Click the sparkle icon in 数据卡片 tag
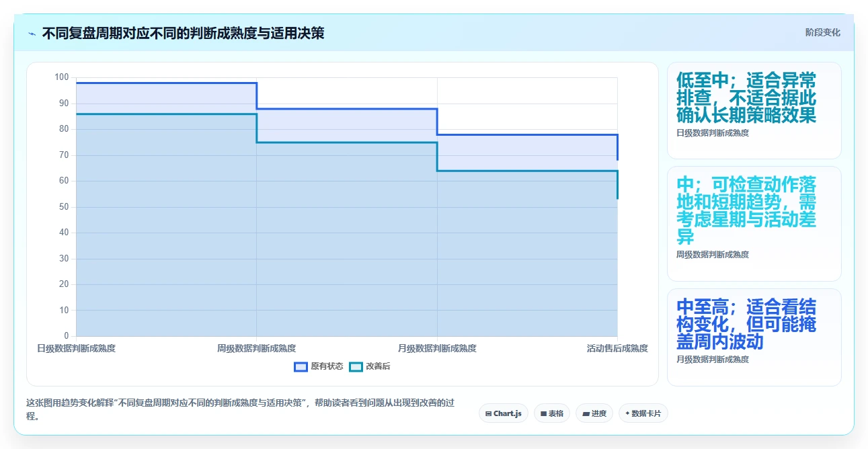The height and width of the screenshot is (449, 868). (627, 414)
